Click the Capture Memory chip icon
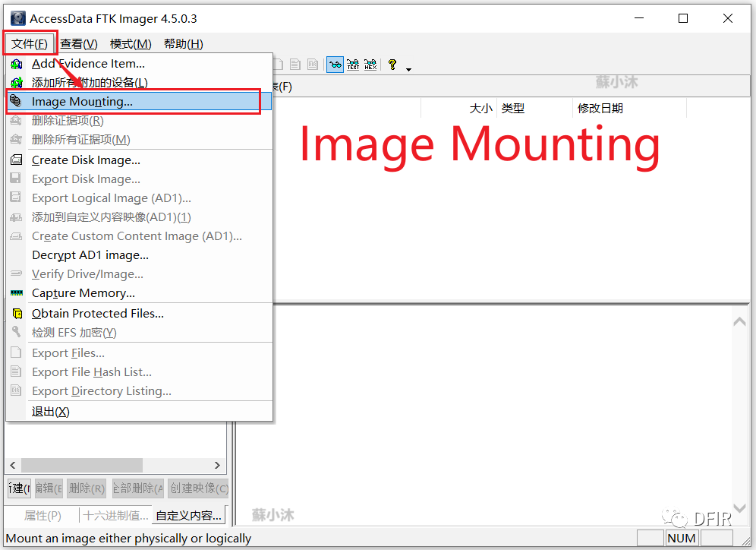The image size is (756, 550). pos(17,292)
